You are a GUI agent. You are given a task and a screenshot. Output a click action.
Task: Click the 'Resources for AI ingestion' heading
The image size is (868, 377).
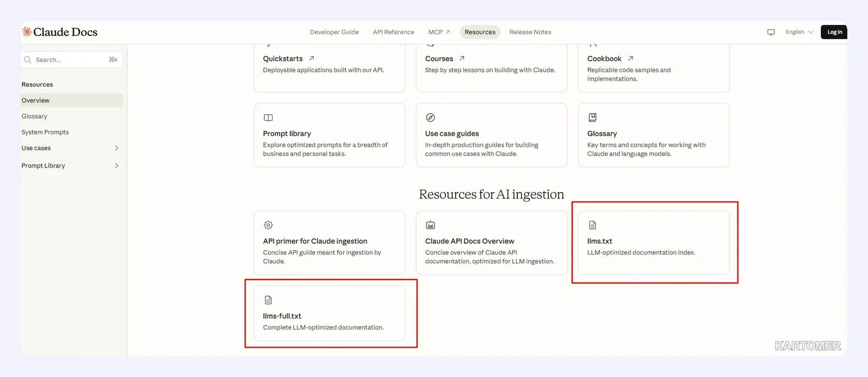[492, 195]
